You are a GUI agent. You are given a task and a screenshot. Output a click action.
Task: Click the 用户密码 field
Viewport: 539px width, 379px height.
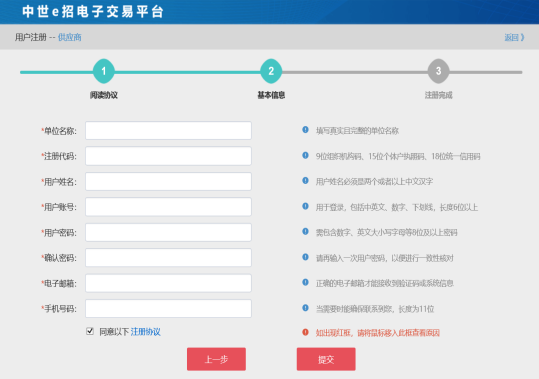[168, 232]
